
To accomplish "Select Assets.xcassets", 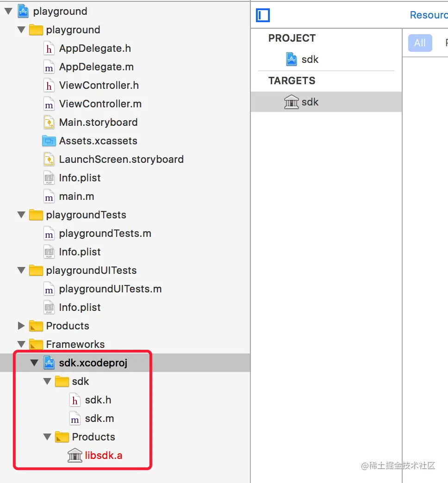I will point(98,141).
